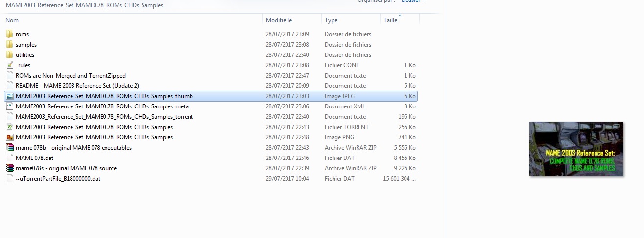
Task: Click the '28/07/2017 22:39' date cell
Action: (287, 168)
